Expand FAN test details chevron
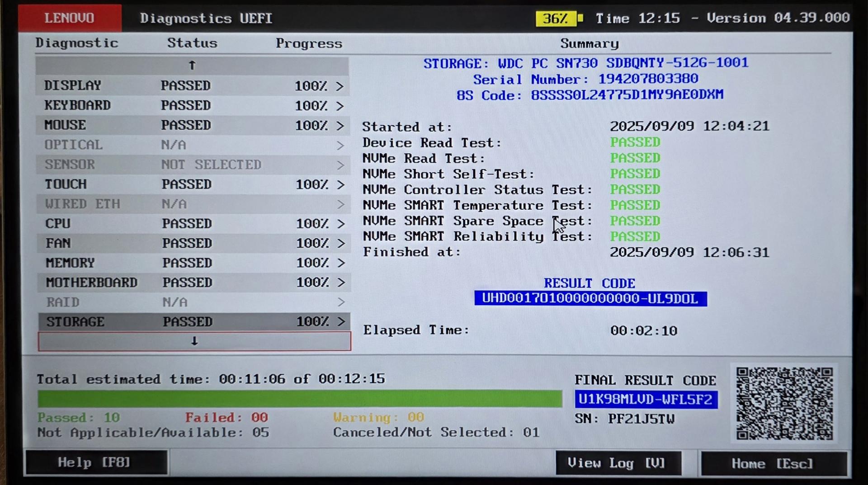Viewport: 868px width, 485px height. click(x=341, y=243)
